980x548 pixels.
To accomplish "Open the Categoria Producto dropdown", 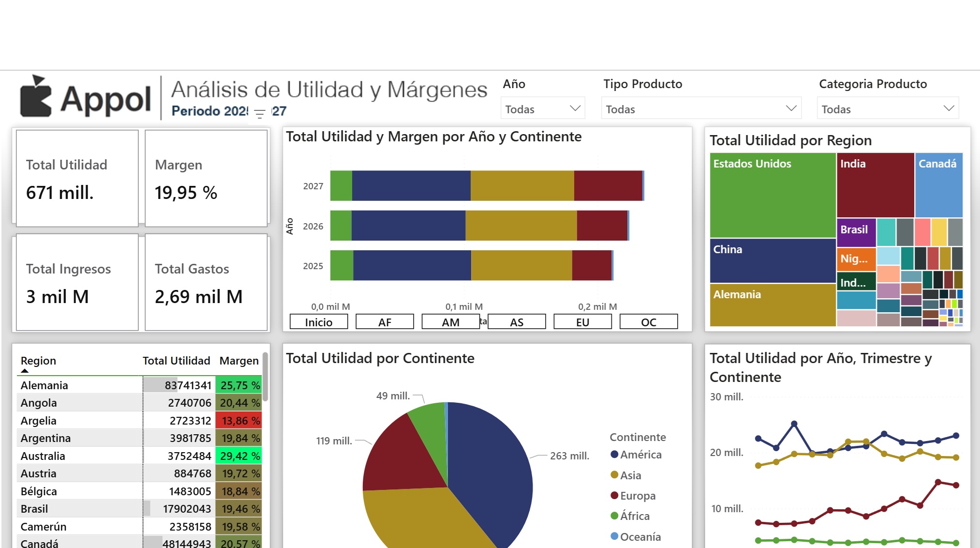I will pyautogui.click(x=887, y=109).
